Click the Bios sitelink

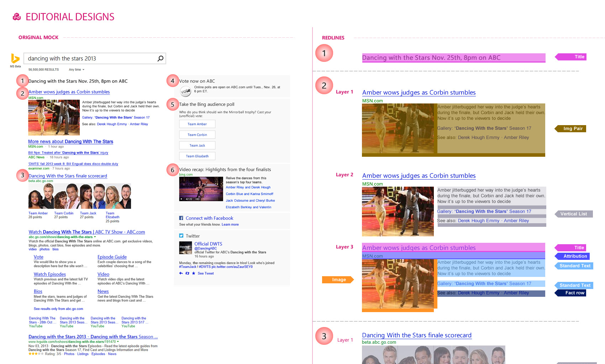pos(38,291)
